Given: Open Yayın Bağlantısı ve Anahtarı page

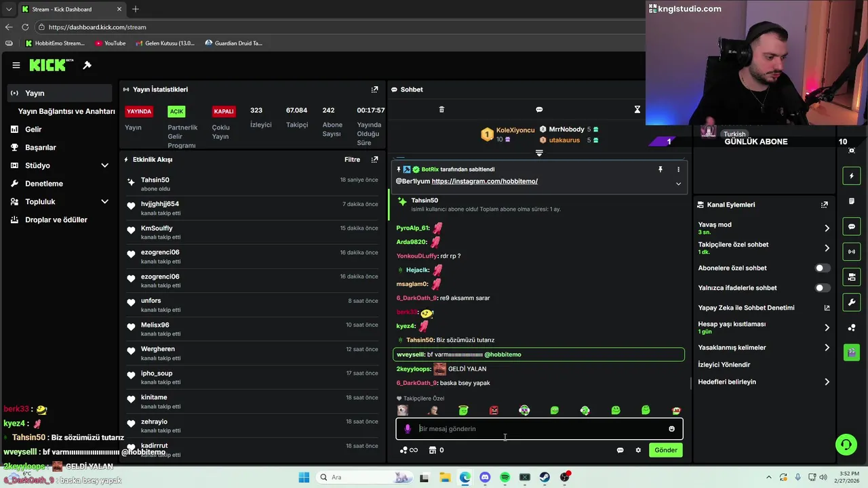Looking at the screenshot, I should click(x=66, y=111).
